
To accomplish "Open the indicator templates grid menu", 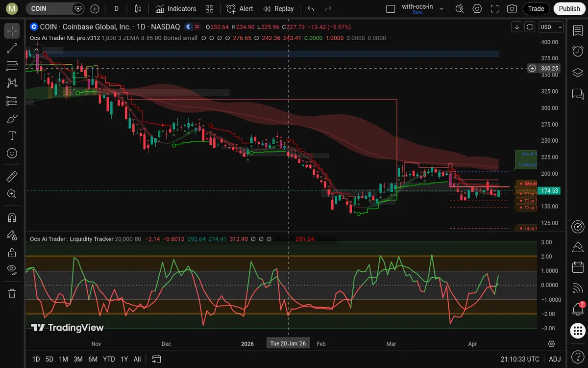I will (x=210, y=9).
